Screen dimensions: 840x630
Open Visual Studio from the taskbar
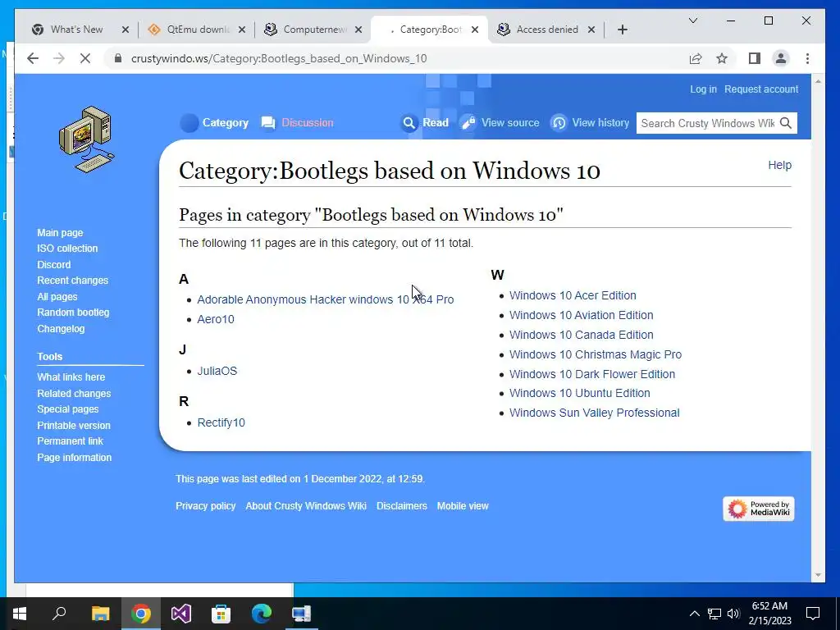click(x=181, y=614)
